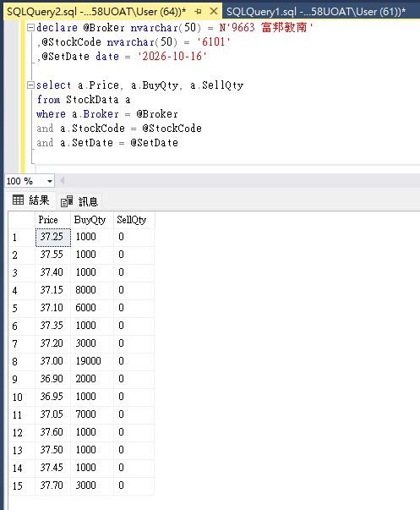Click the where keyword in the query
This screenshot has width=420, height=510.
click(51, 114)
